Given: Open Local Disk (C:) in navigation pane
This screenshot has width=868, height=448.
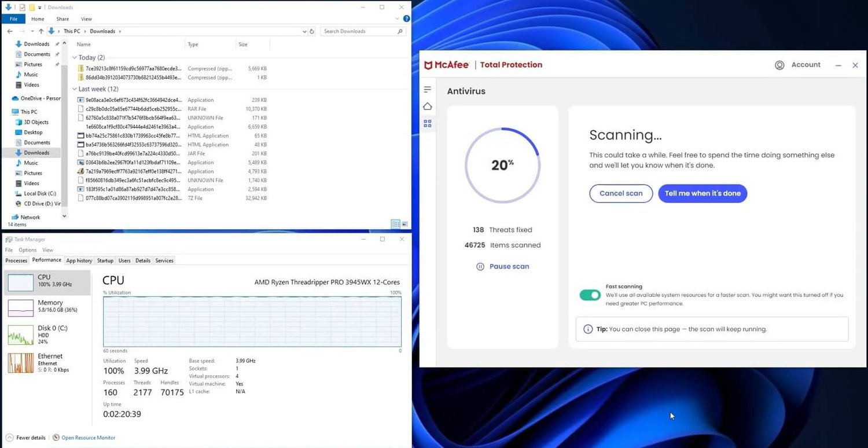Looking at the screenshot, I should tap(36, 194).
